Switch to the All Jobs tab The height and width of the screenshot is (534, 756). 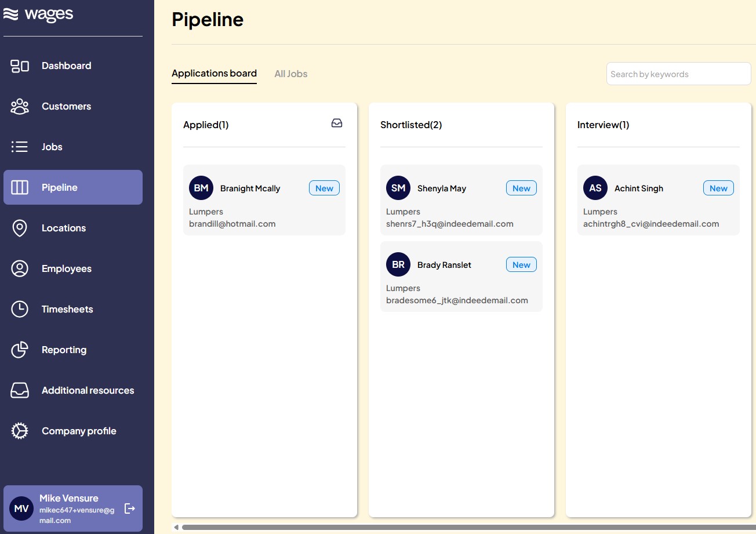tap(291, 74)
